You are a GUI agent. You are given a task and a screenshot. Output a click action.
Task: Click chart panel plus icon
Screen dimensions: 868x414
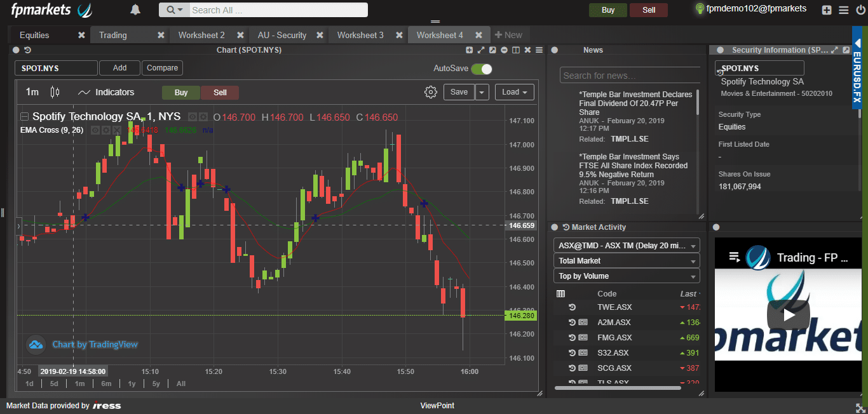tap(470, 50)
